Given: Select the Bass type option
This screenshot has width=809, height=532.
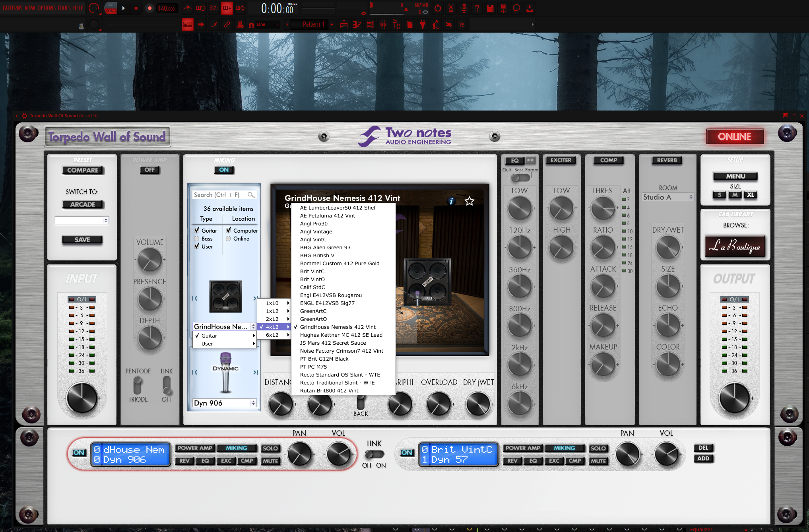Looking at the screenshot, I should [197, 239].
